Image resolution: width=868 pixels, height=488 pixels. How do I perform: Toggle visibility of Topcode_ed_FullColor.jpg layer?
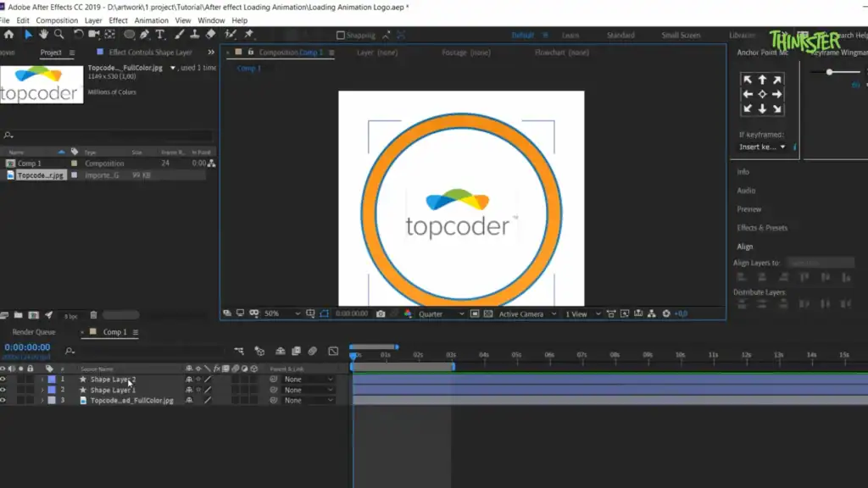pos(3,400)
